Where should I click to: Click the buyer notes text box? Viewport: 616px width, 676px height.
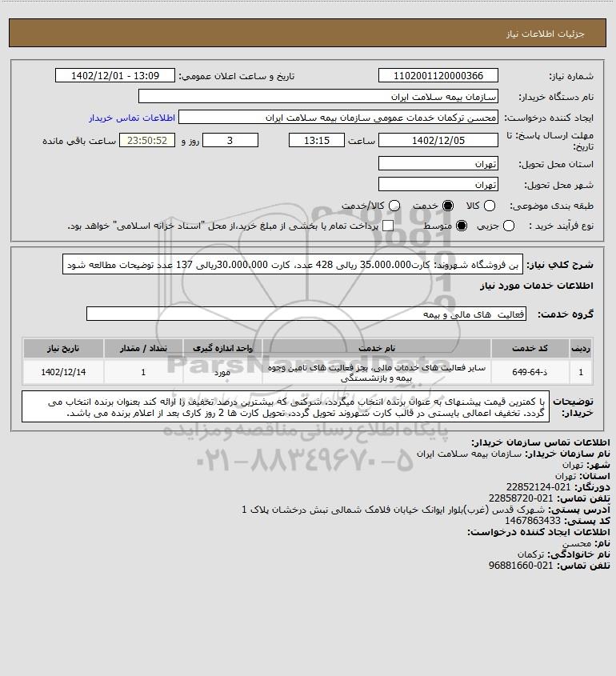(x=286, y=406)
